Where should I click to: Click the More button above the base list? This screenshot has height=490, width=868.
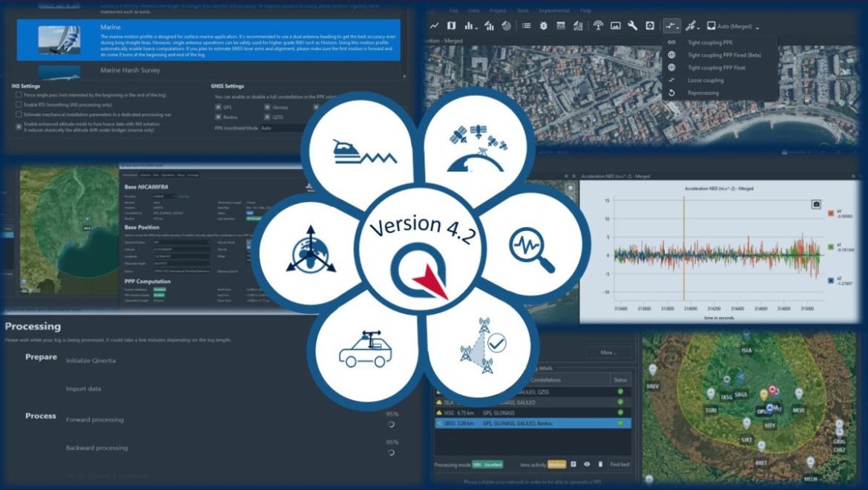(608, 351)
